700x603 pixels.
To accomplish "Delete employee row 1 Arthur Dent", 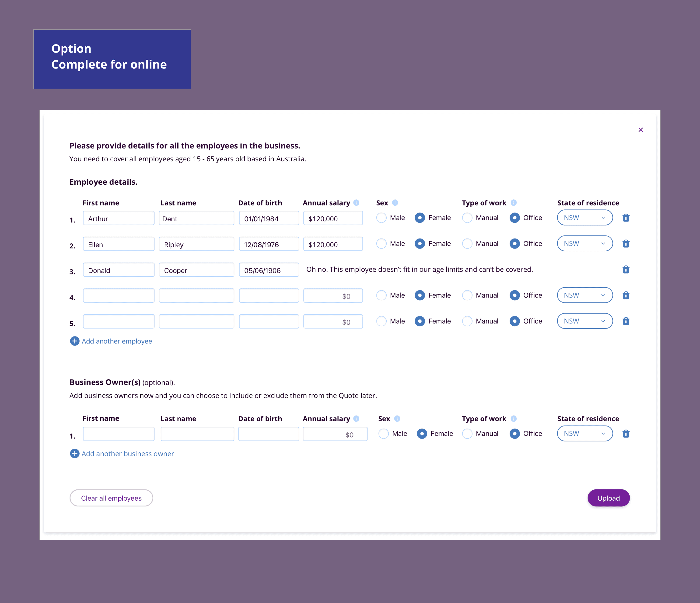I will click(x=626, y=218).
